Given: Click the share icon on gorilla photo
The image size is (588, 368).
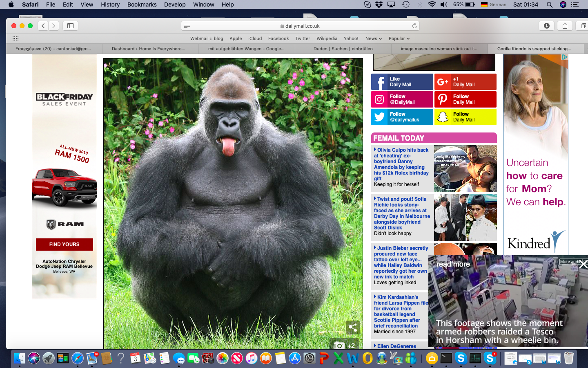Looking at the screenshot, I should 353,328.
